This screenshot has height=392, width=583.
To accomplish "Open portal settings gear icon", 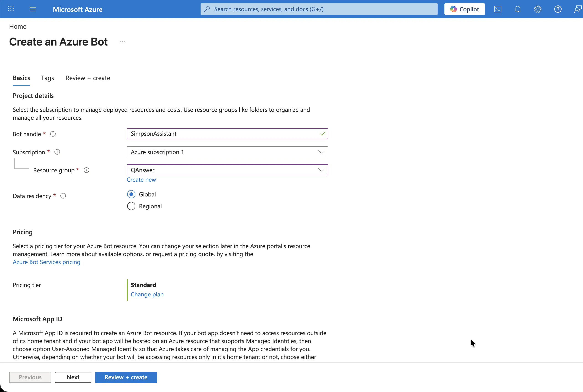I will click(538, 9).
